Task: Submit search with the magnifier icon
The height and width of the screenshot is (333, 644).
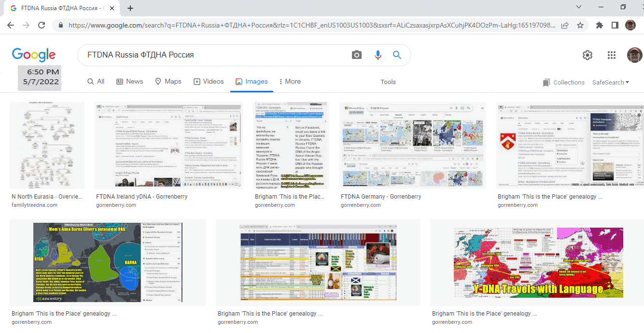Action: tap(397, 55)
